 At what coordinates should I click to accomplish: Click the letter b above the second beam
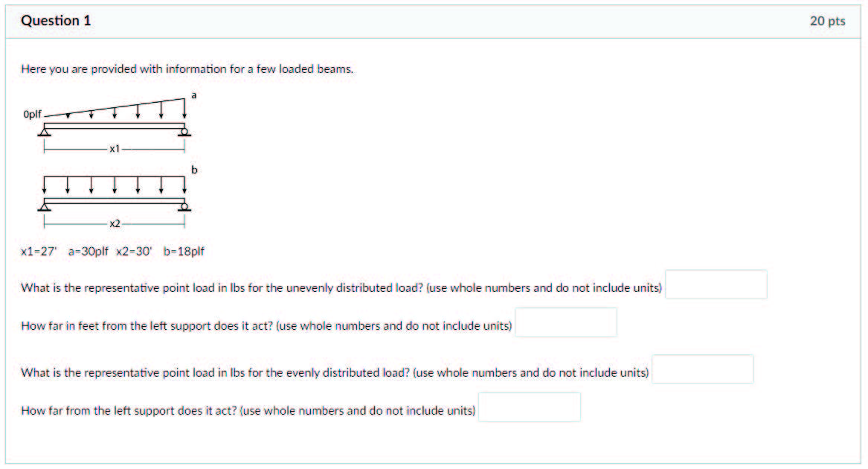(x=194, y=170)
